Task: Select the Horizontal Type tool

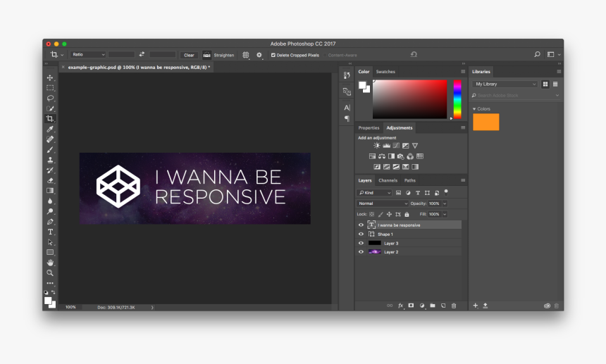Action: click(x=50, y=232)
